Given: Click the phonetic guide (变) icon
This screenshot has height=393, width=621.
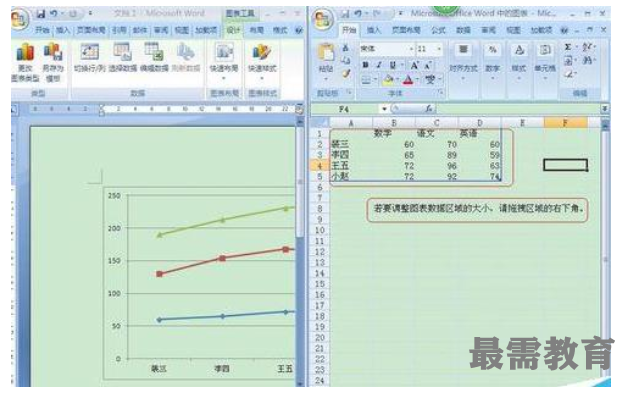Looking at the screenshot, I should tap(430, 80).
